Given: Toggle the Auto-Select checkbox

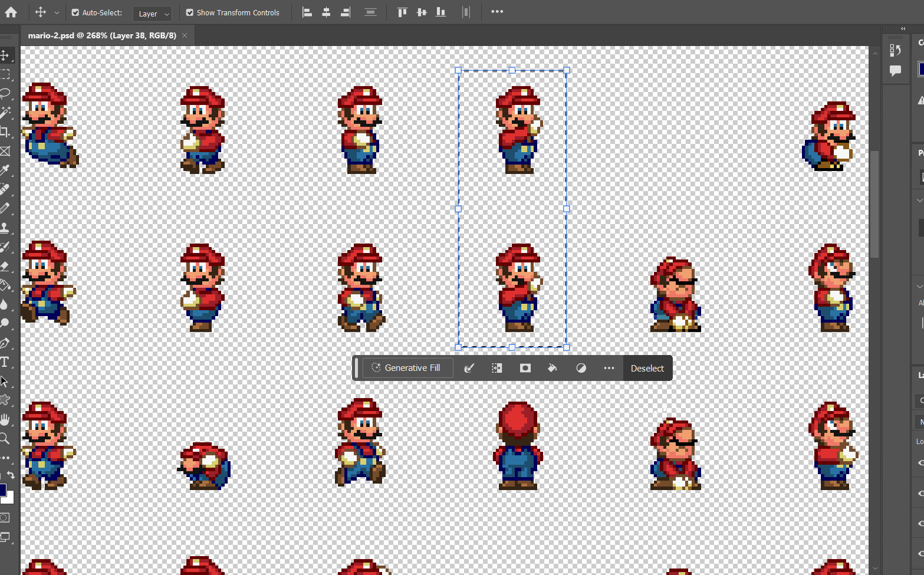Looking at the screenshot, I should [x=75, y=12].
